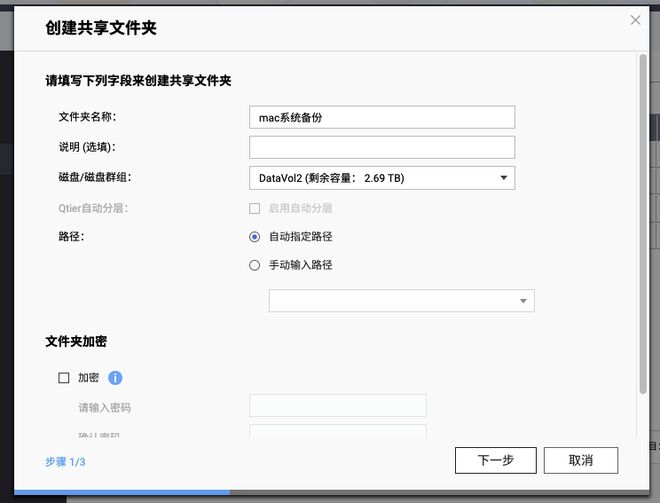
Task: Click the Qtier自动分层 label
Action: click(93, 208)
